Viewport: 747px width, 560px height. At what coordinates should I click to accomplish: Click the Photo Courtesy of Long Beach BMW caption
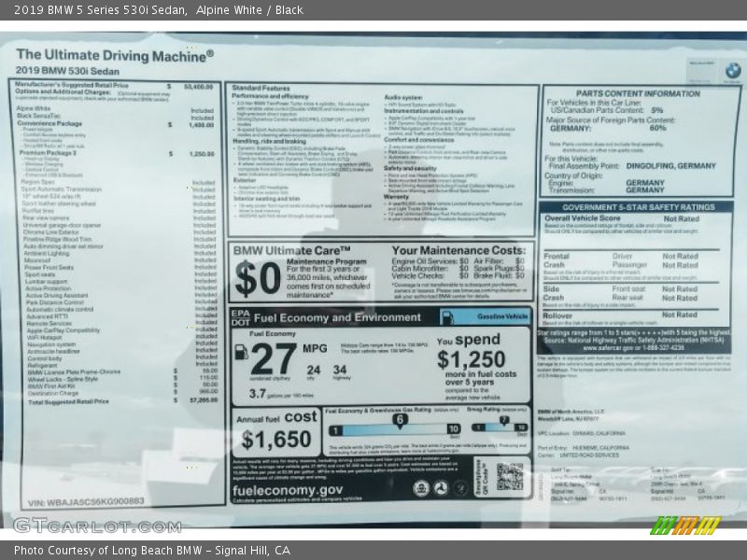152,551
